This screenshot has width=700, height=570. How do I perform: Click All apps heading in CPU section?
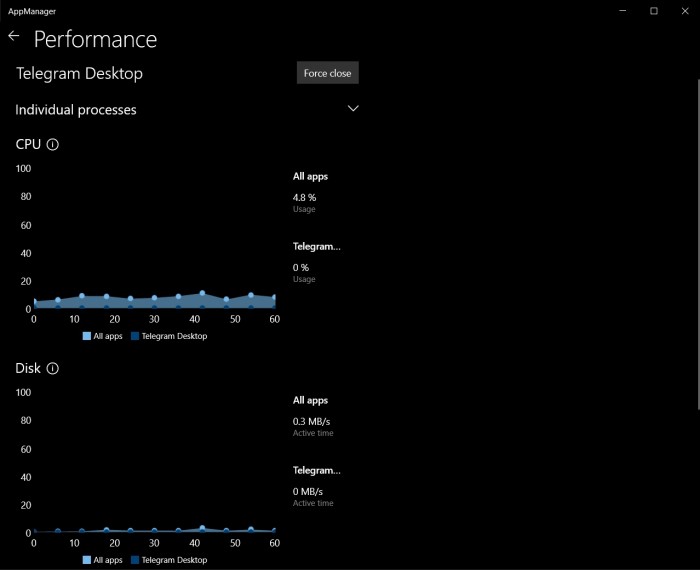click(310, 176)
